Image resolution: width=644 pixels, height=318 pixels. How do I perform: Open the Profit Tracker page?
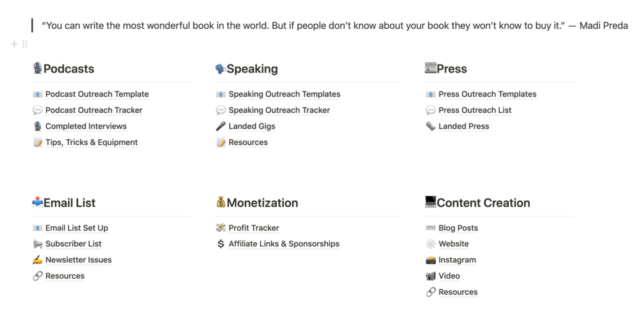click(254, 228)
